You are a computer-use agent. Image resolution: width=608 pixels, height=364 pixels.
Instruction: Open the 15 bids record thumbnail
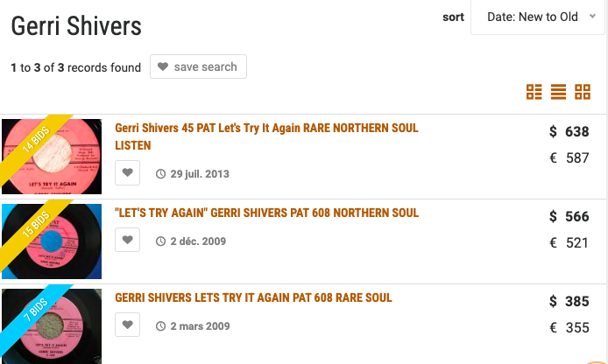[52, 241]
